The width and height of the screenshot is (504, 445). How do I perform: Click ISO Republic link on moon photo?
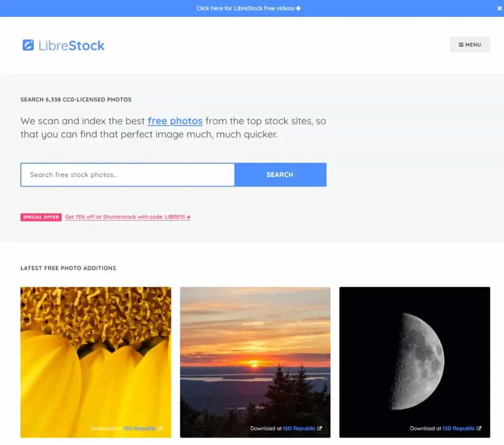point(458,428)
